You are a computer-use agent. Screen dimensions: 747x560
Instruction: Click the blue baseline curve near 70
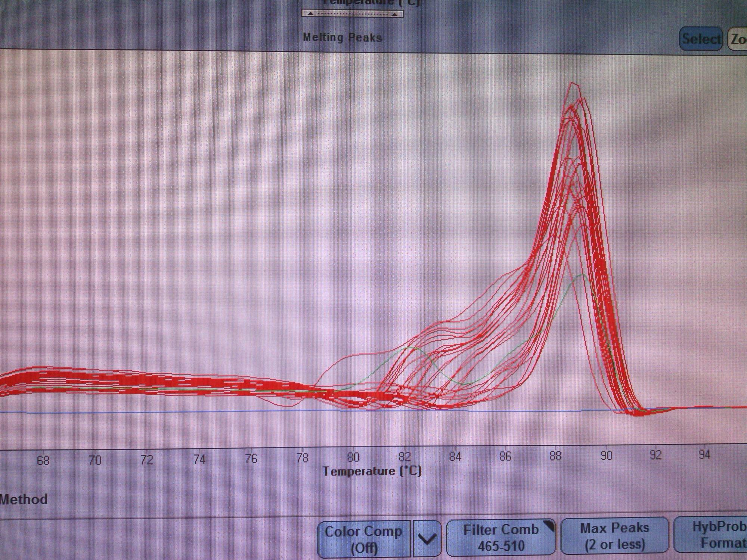click(x=95, y=413)
